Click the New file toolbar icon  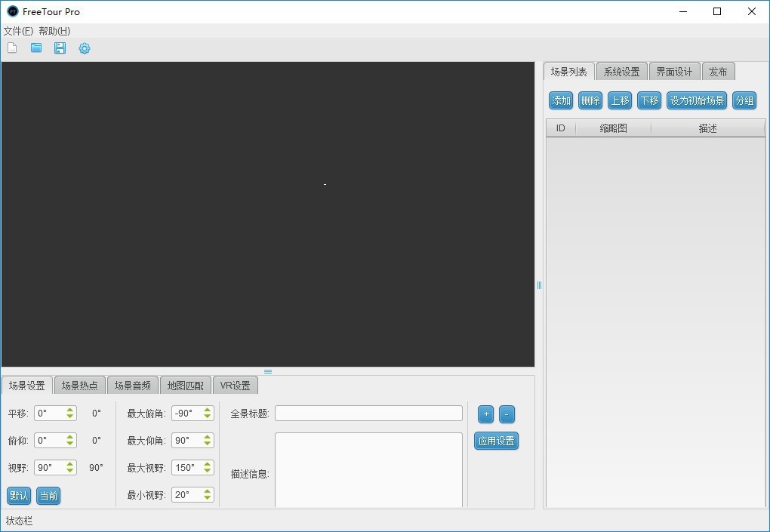tap(12, 48)
